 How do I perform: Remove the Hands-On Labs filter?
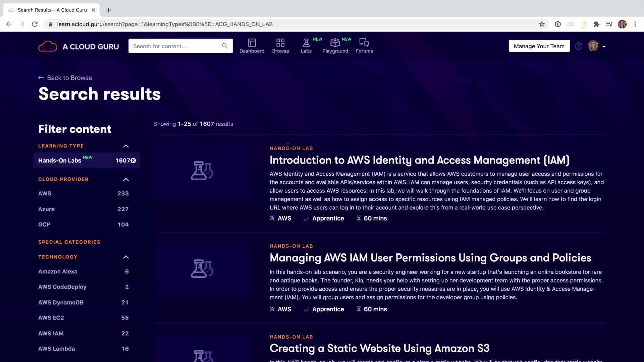point(133,161)
